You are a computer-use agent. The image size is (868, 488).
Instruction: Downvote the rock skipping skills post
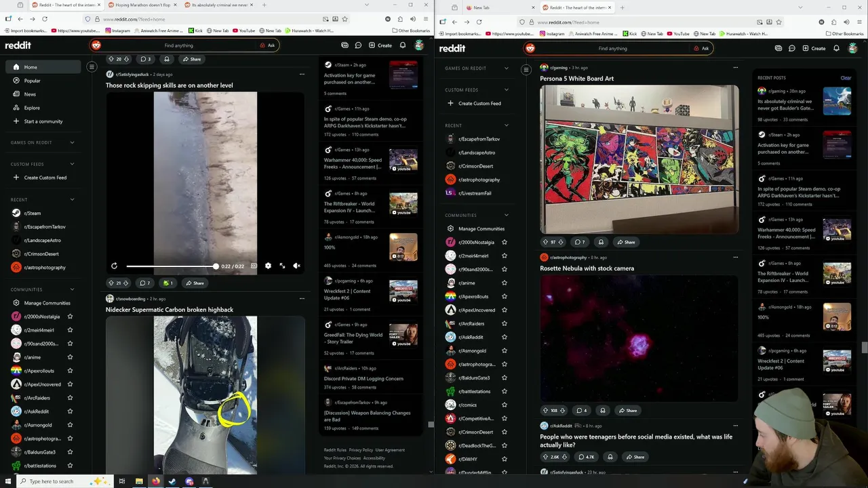[x=126, y=283]
